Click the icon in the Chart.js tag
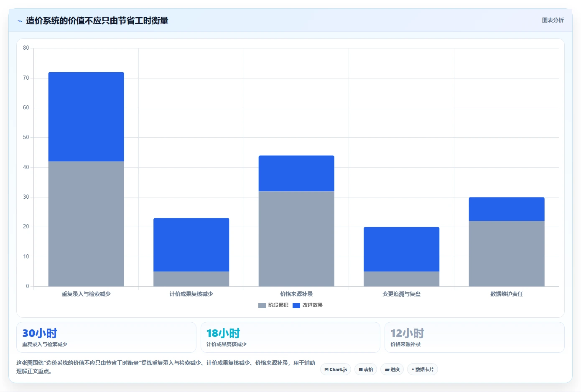Image resolution: width=581 pixels, height=392 pixels. click(x=326, y=370)
